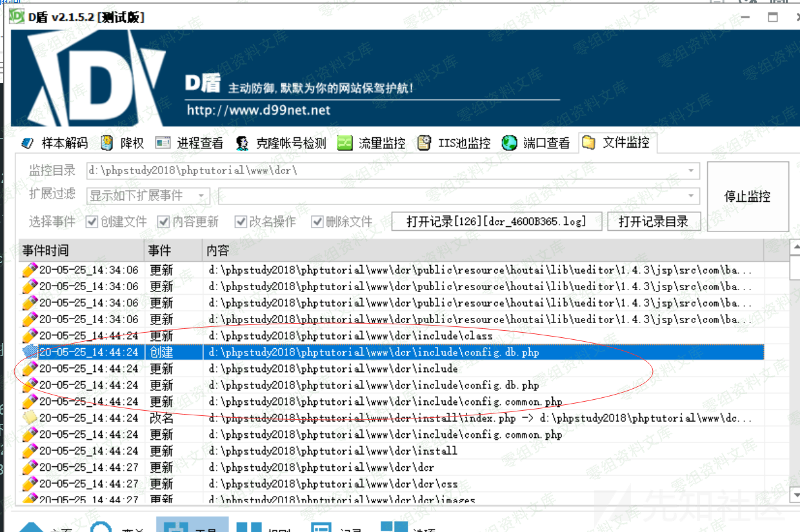Click the IIS池监控 tab icon
Screen dimensions: 800x532
[x=424, y=143]
